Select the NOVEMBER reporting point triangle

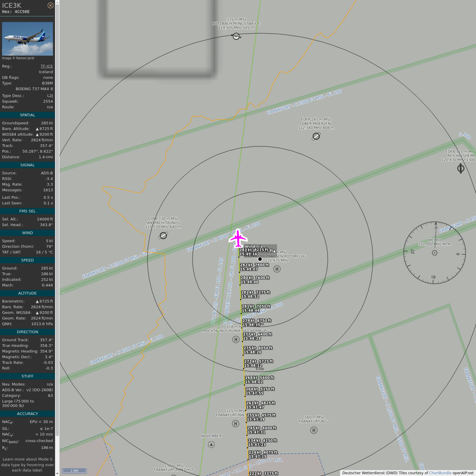211,445
